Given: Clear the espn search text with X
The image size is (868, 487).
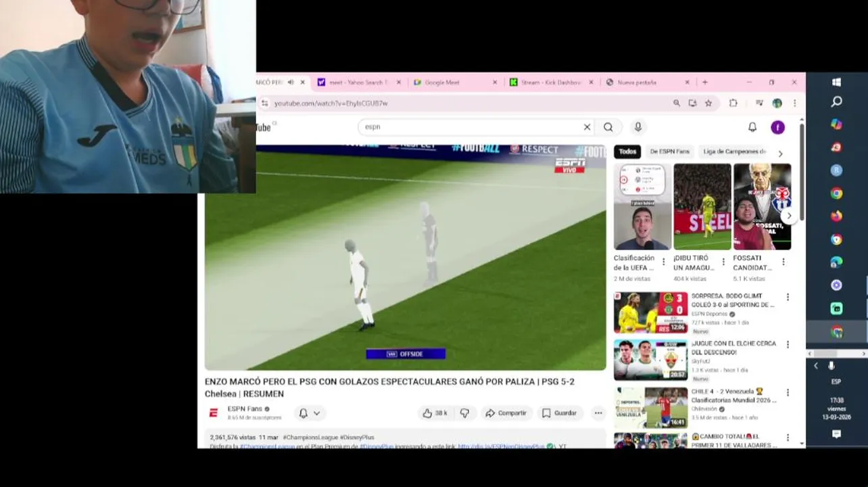Looking at the screenshot, I should coord(587,127).
